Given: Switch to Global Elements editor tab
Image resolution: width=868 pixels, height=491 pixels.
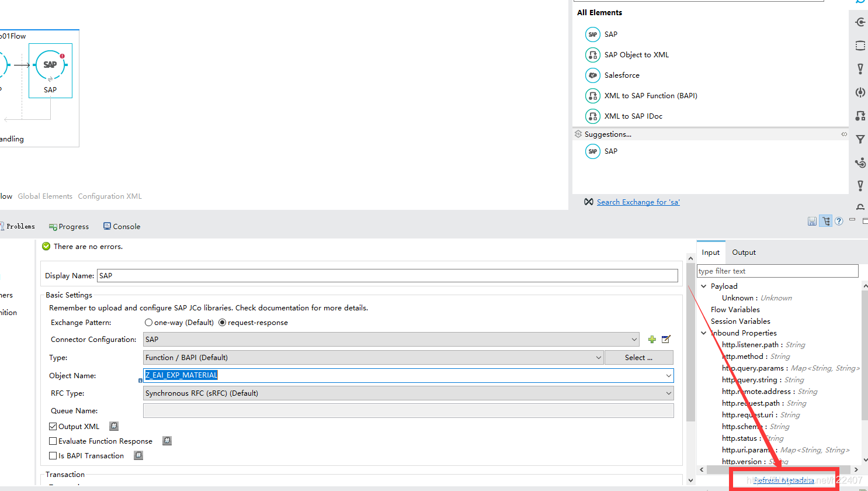Looking at the screenshot, I should 45,196.
